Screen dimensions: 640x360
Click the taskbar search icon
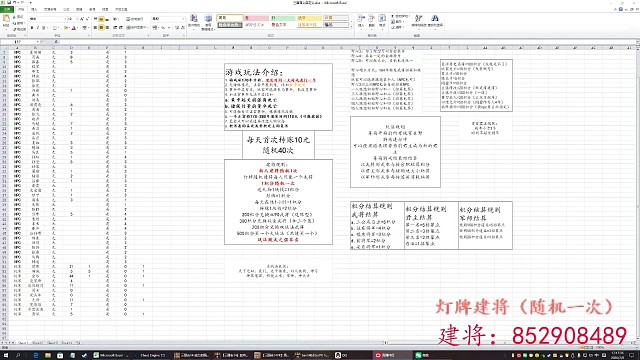point(18,356)
